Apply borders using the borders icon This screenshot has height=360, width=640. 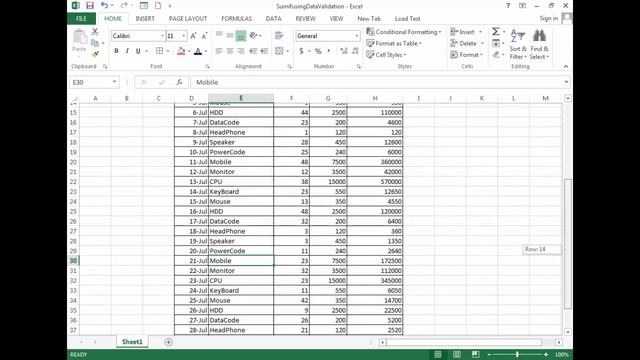pos(159,51)
